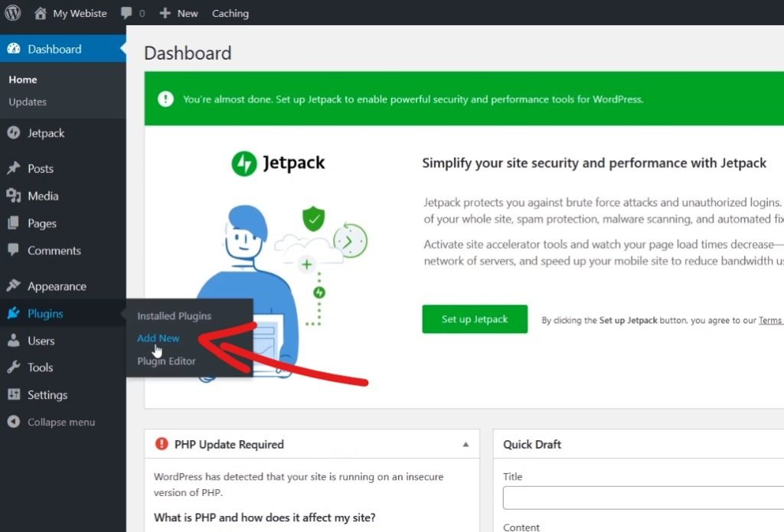
Task: Open the WordPress logo menu
Action: click(12, 12)
